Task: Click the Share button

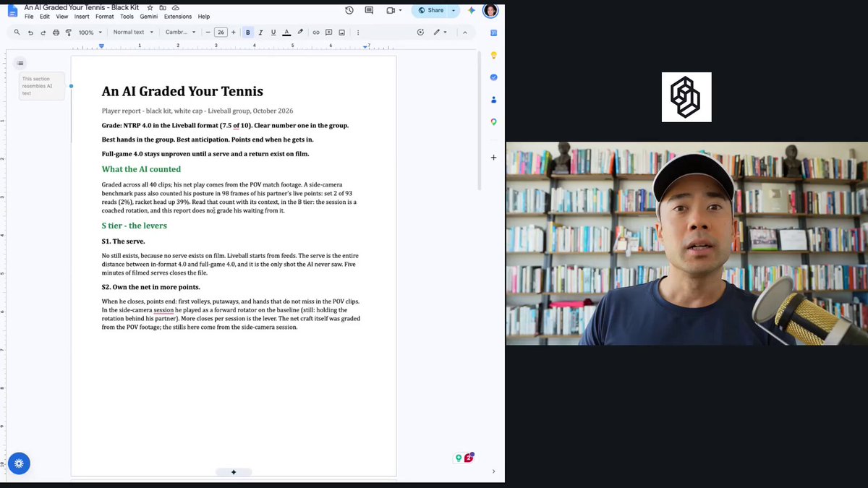Action: 431,10
